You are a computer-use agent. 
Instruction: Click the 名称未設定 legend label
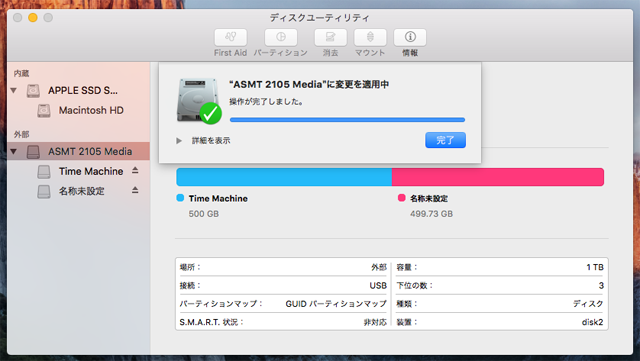point(429,198)
